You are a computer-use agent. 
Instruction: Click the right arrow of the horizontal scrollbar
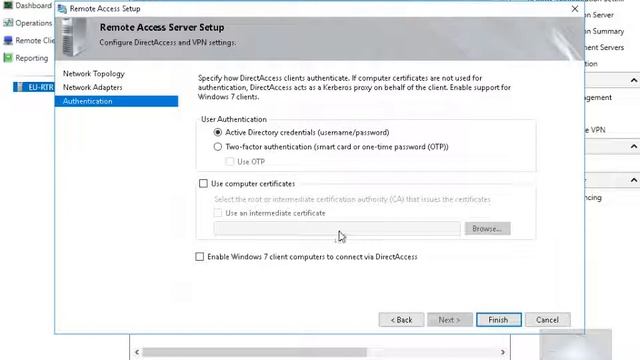tap(503, 352)
